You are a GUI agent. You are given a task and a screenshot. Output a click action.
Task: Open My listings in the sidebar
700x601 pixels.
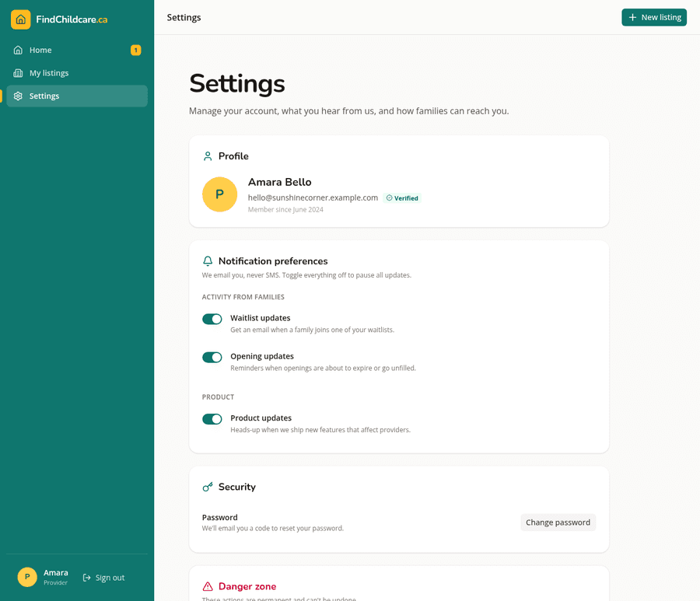(77, 73)
